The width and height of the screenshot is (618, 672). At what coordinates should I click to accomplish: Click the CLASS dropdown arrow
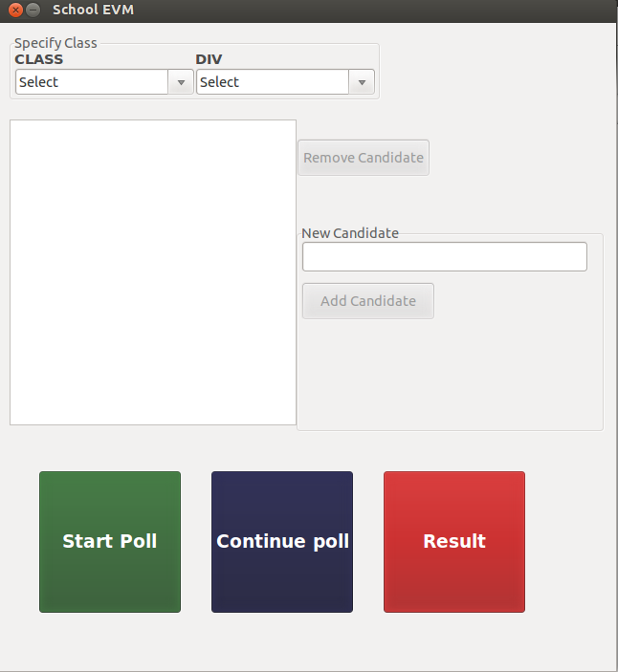tap(182, 82)
